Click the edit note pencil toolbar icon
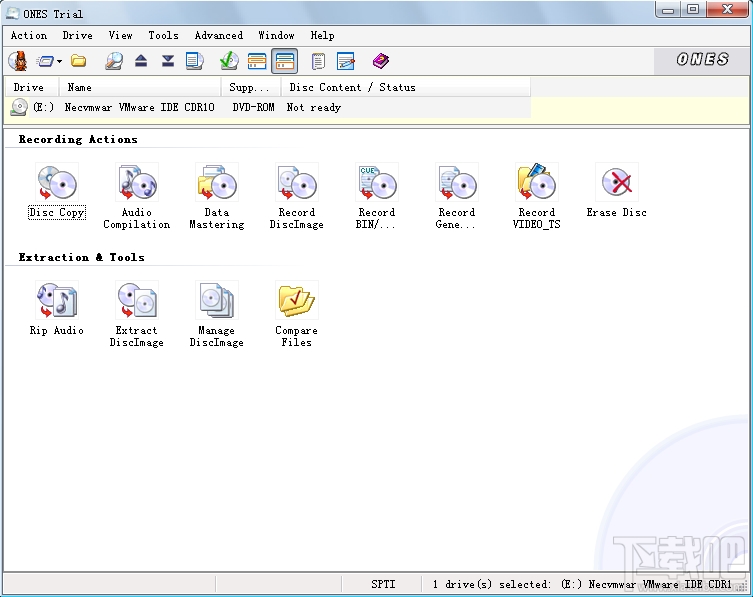The height and width of the screenshot is (597, 753). [x=346, y=61]
